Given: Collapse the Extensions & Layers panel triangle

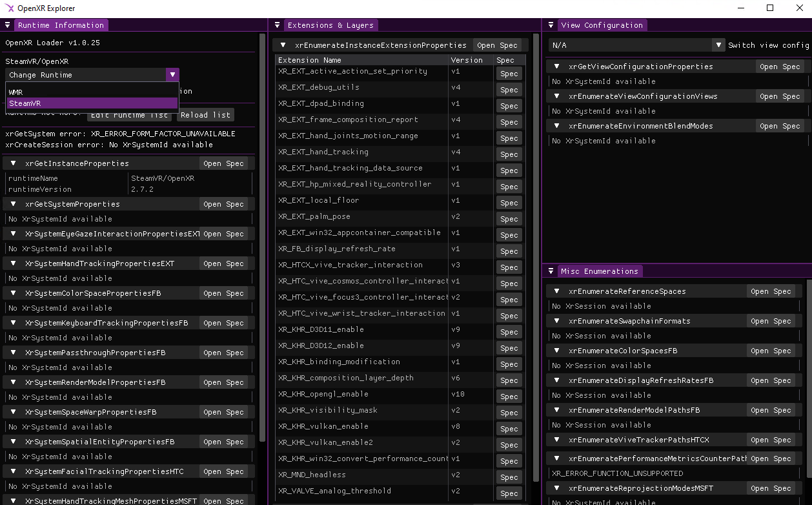Looking at the screenshot, I should tap(277, 25).
